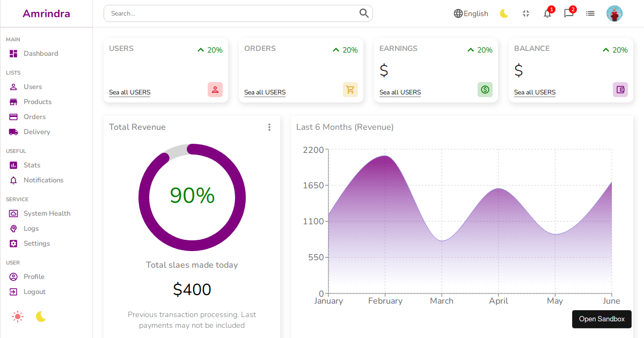Click the wallet icon on Balance card
The image size is (644, 338).
[x=620, y=90]
